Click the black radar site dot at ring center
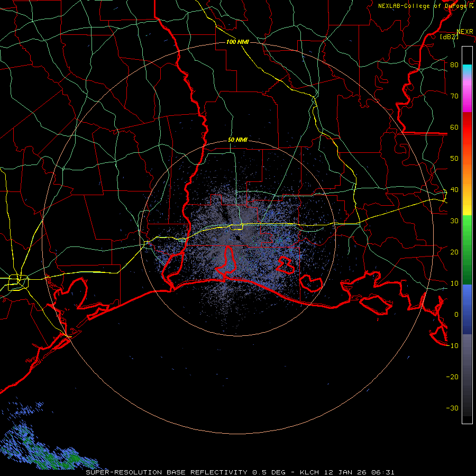This screenshot has height=476, width=476. [237, 238]
